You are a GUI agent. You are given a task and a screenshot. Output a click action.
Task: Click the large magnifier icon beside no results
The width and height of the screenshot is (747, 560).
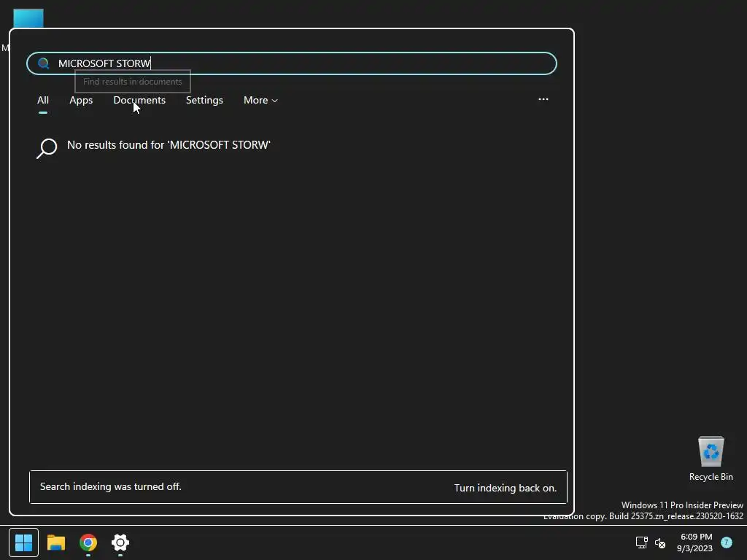coord(47,148)
